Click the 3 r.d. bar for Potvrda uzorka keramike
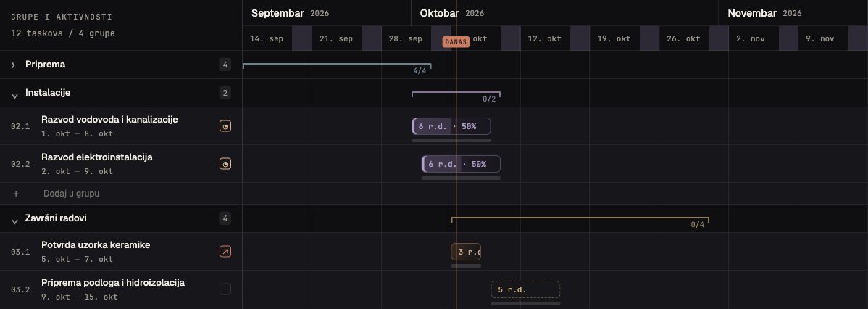This screenshot has width=868, height=309. click(466, 252)
